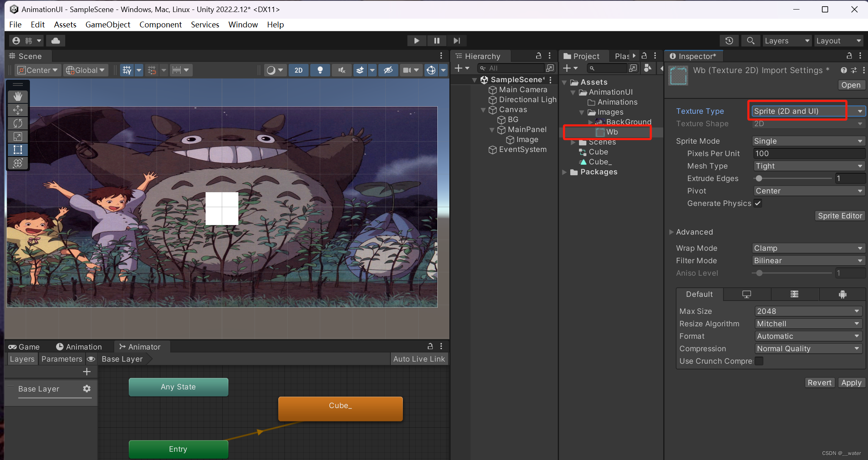Screen dimensions: 868x460
Task: Click the Open button in Inspector
Action: [851, 85]
